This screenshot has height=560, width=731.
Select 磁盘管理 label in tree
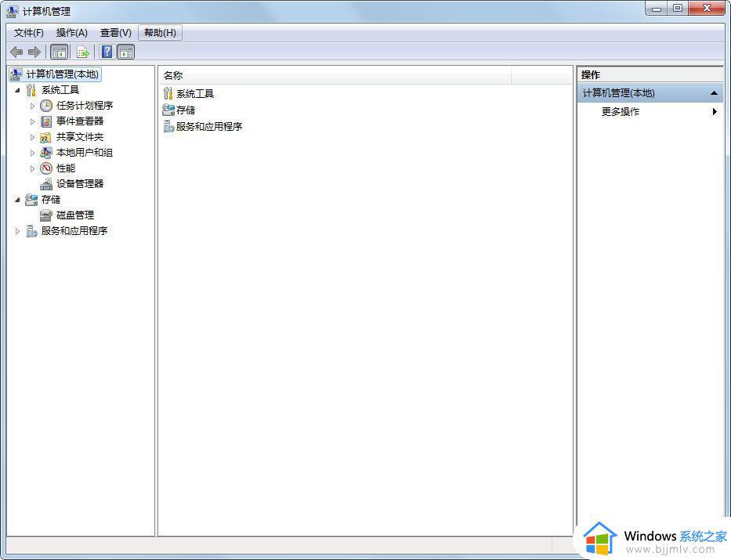tap(75, 215)
